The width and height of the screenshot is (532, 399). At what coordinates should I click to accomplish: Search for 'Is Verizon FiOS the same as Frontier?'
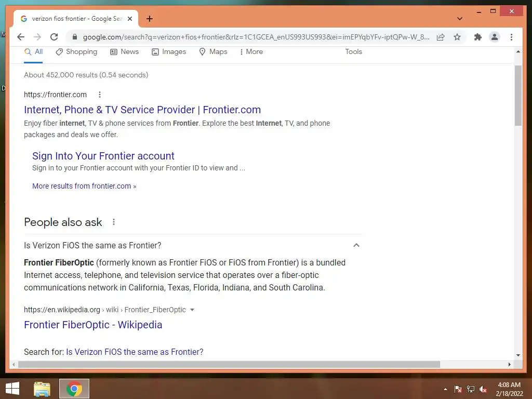(135, 352)
